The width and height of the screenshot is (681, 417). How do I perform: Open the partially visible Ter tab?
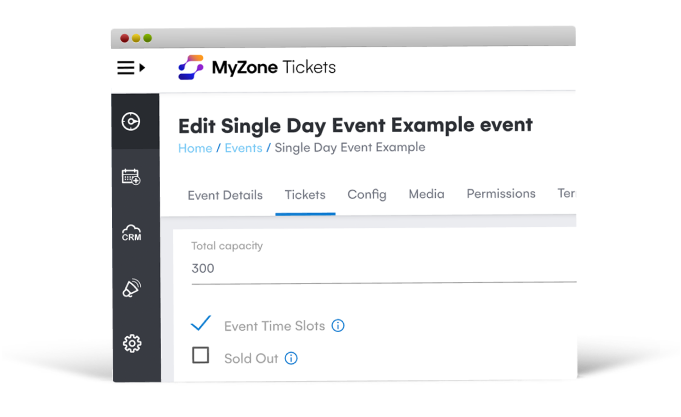[x=566, y=193]
